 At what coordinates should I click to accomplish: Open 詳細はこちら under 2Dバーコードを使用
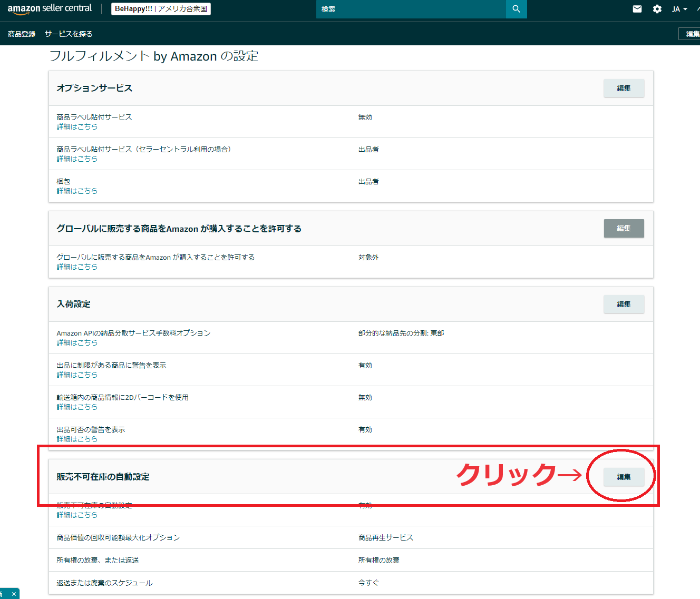[77, 407]
